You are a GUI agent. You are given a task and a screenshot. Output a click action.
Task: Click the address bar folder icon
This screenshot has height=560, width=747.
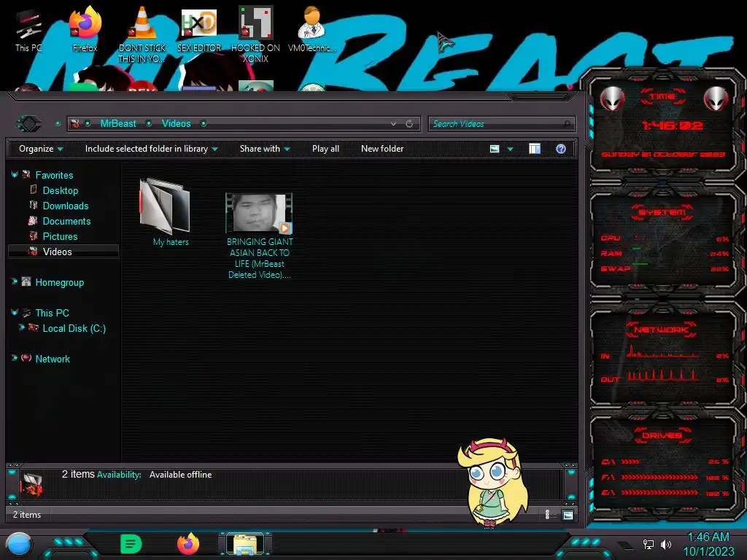pos(75,124)
